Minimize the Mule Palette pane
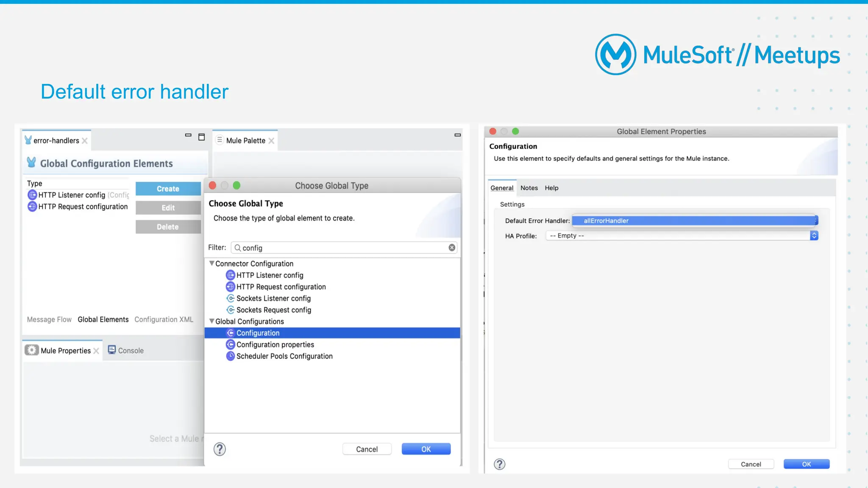This screenshot has height=488, width=868. (458, 135)
